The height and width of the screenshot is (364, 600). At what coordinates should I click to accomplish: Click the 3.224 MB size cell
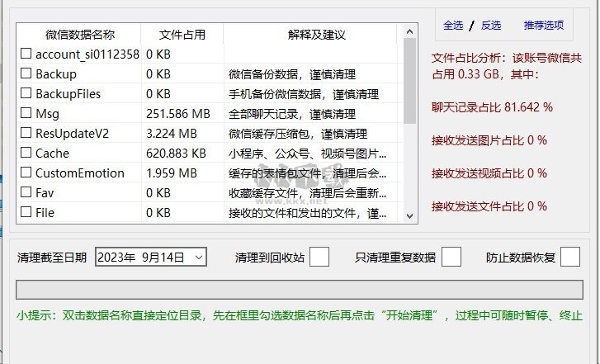click(172, 134)
